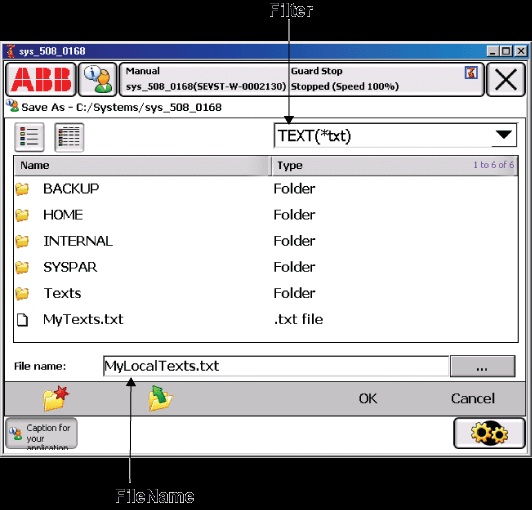Switch to detailed view icon
532x510 pixels.
pyautogui.click(x=69, y=137)
